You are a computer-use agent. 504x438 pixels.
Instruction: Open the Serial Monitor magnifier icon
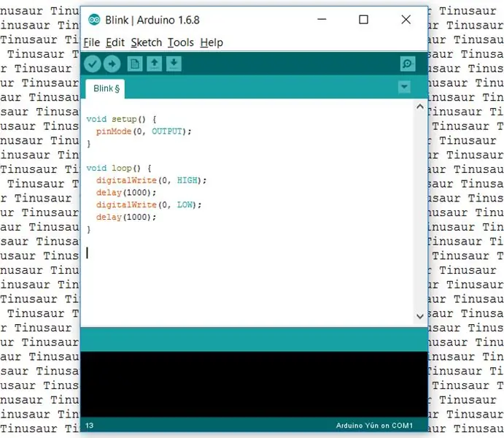pyautogui.click(x=408, y=64)
